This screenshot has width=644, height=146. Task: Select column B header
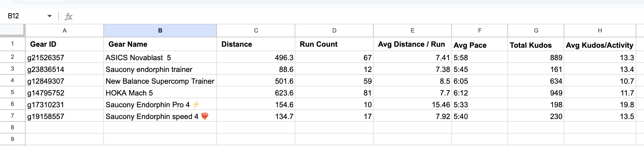[x=160, y=30]
